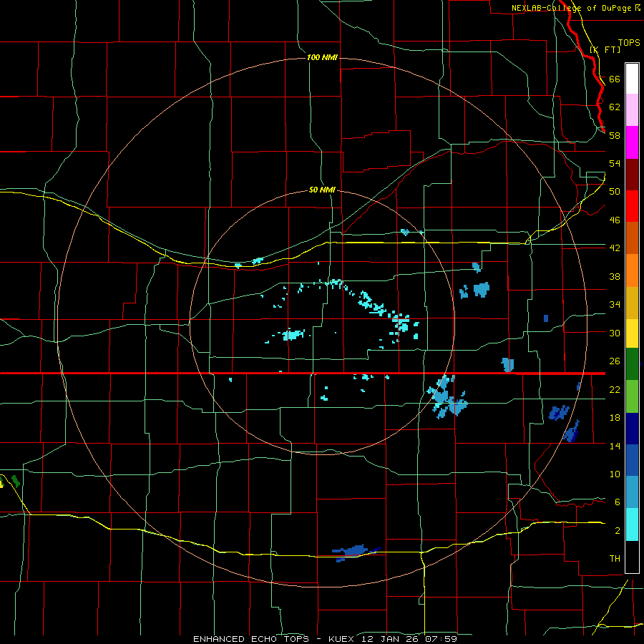The width and height of the screenshot is (644, 644).
Task: Select the bright red legend swatch
Action: pos(632,206)
